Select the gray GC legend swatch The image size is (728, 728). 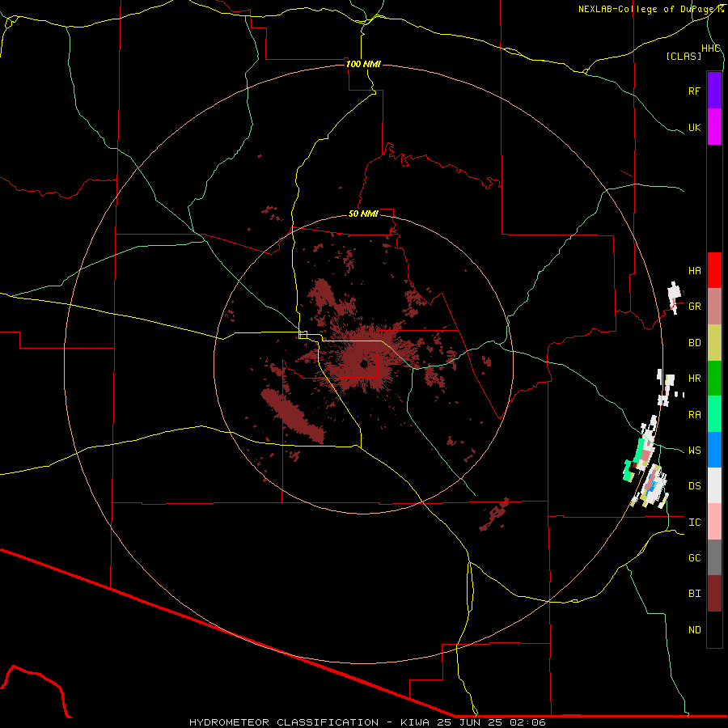pos(714,557)
